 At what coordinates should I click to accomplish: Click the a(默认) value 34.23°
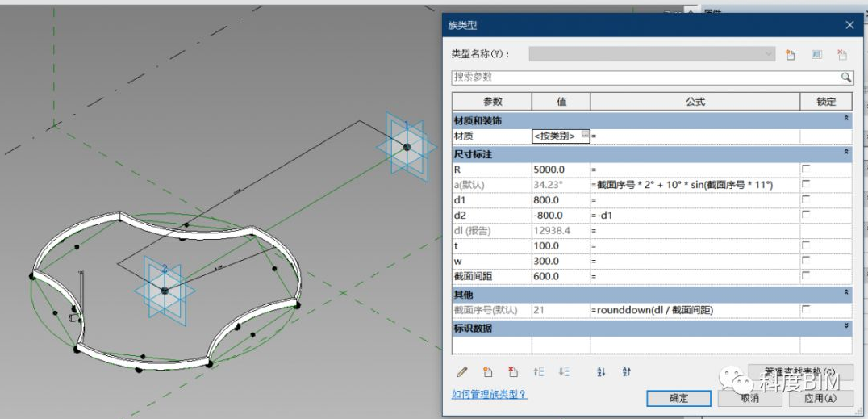561,184
